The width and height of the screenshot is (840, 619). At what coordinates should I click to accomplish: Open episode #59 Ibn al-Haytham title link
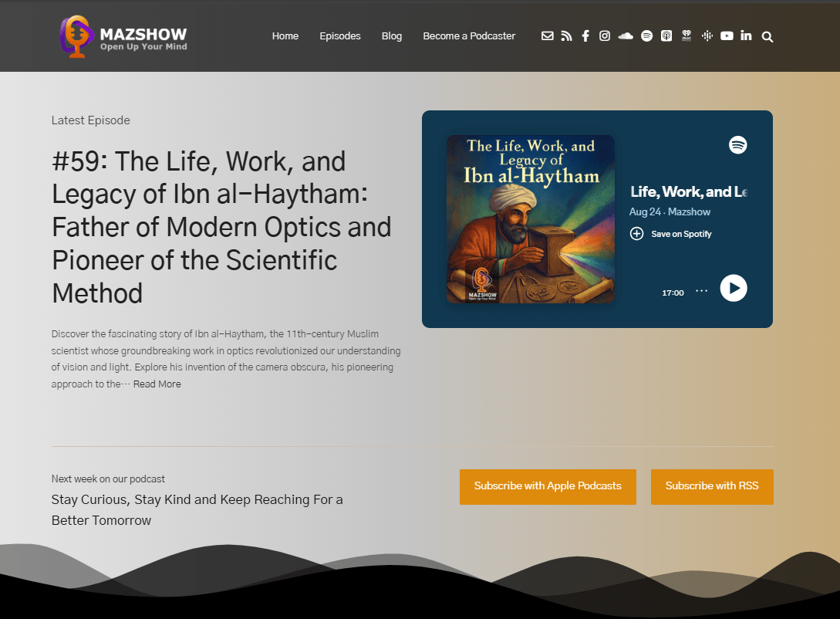[221, 227]
